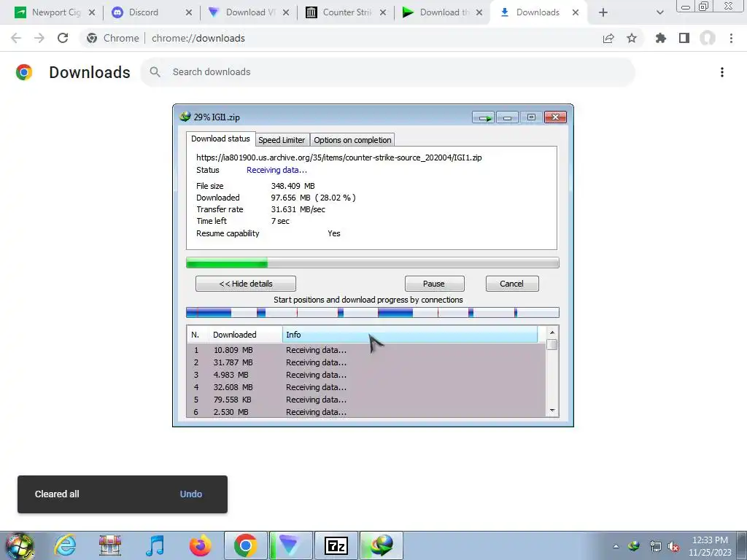Click the browser forward arrow

[x=39, y=38]
